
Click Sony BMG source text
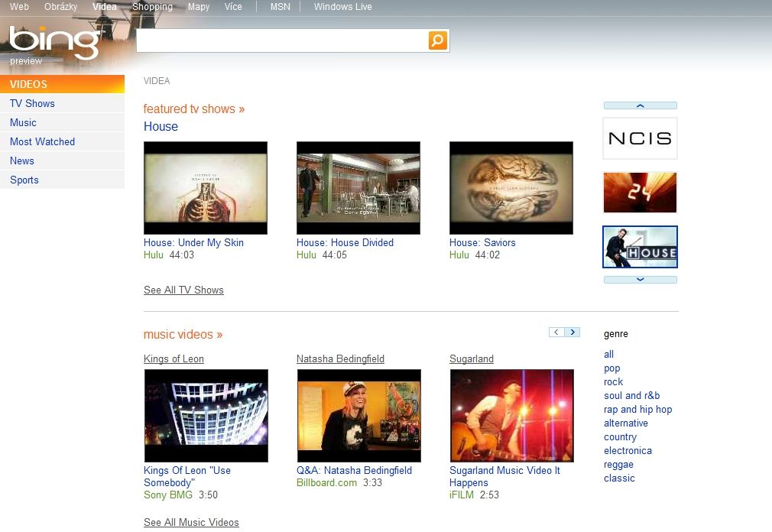pyautogui.click(x=168, y=495)
